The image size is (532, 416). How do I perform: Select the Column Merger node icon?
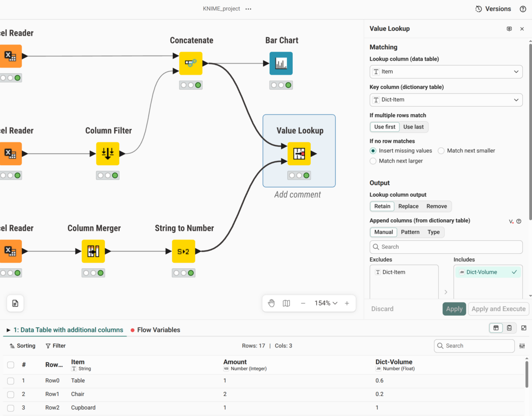tap(93, 251)
